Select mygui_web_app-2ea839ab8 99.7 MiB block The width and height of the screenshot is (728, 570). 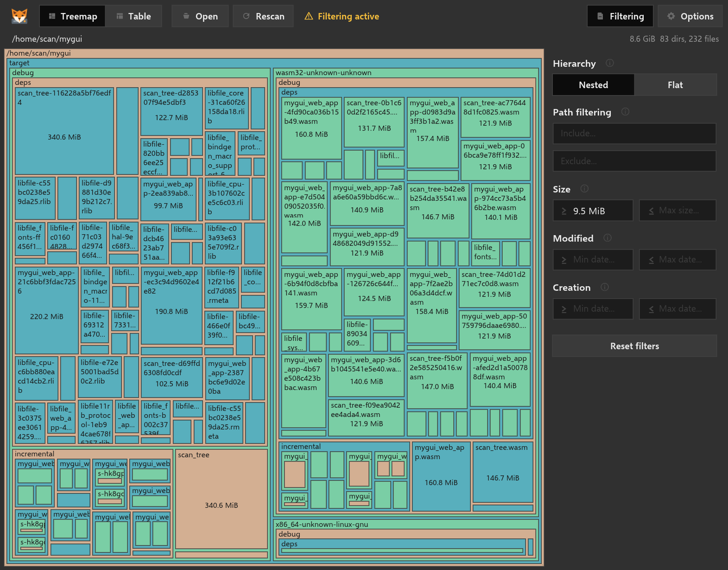point(168,200)
